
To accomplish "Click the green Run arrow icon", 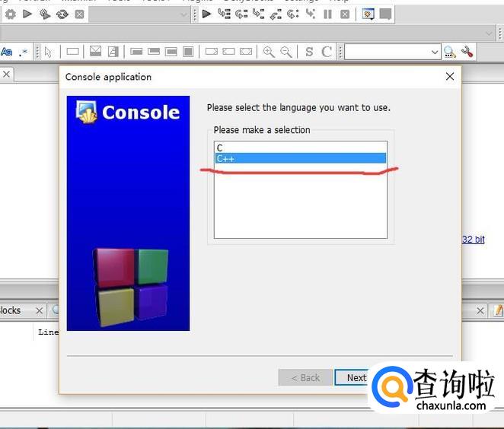I will tap(27, 14).
